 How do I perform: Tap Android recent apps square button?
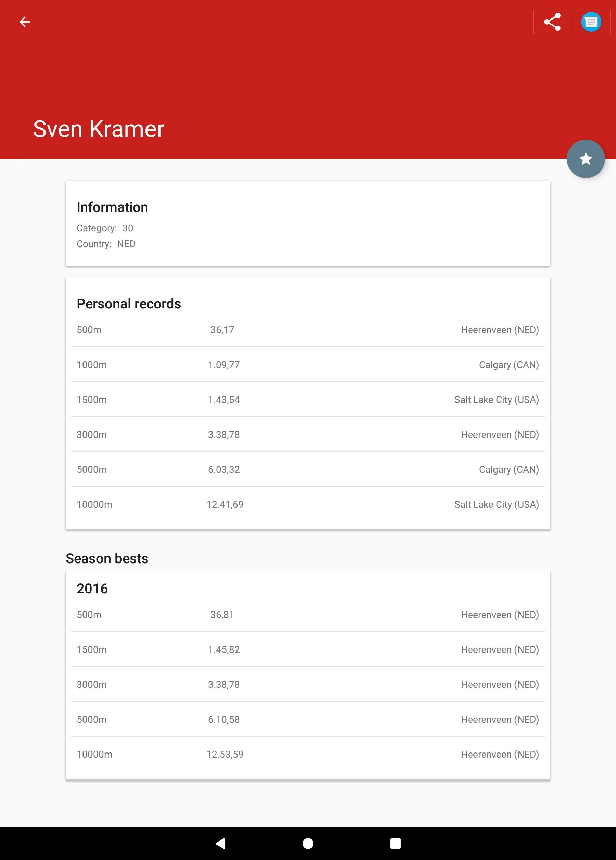395,843
